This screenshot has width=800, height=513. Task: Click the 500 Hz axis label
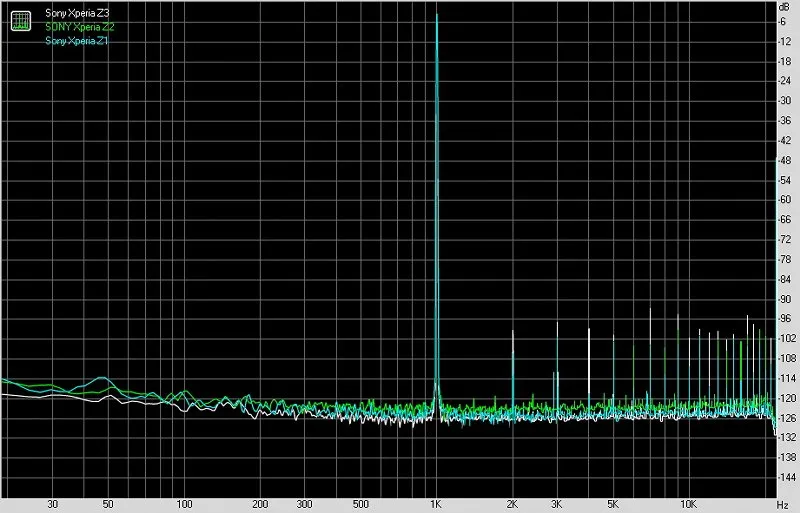click(361, 504)
